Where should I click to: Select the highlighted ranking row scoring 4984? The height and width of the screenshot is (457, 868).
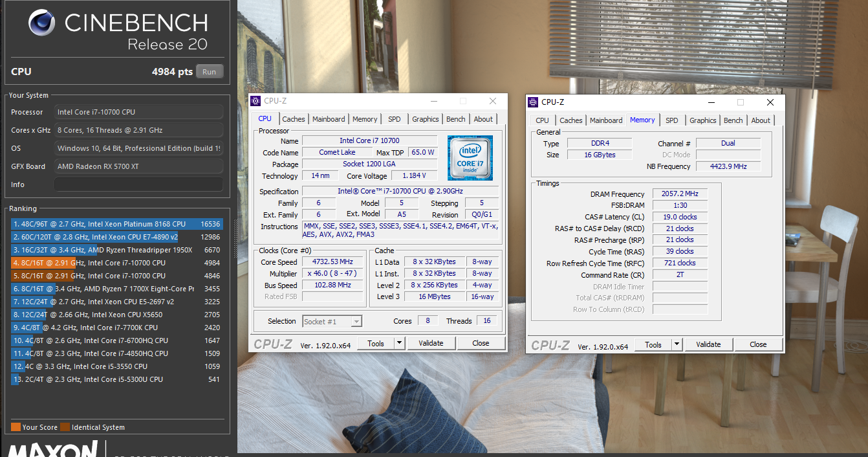pyautogui.click(x=117, y=263)
